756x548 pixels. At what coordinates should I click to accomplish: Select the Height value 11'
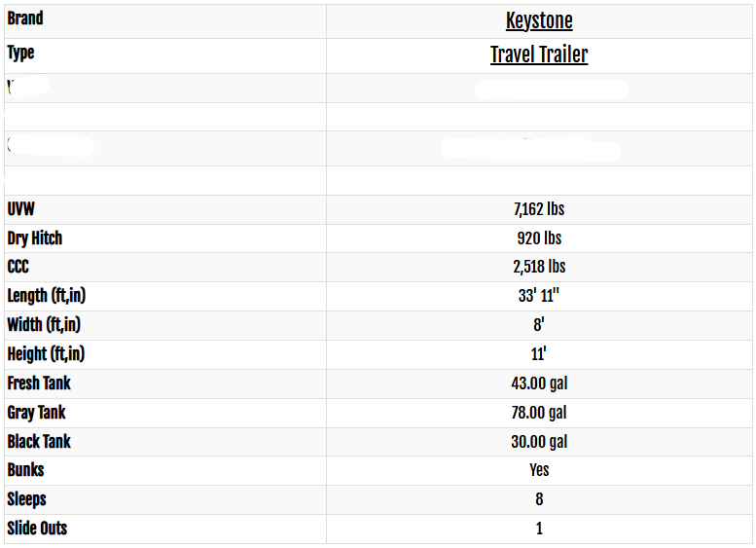point(539,354)
